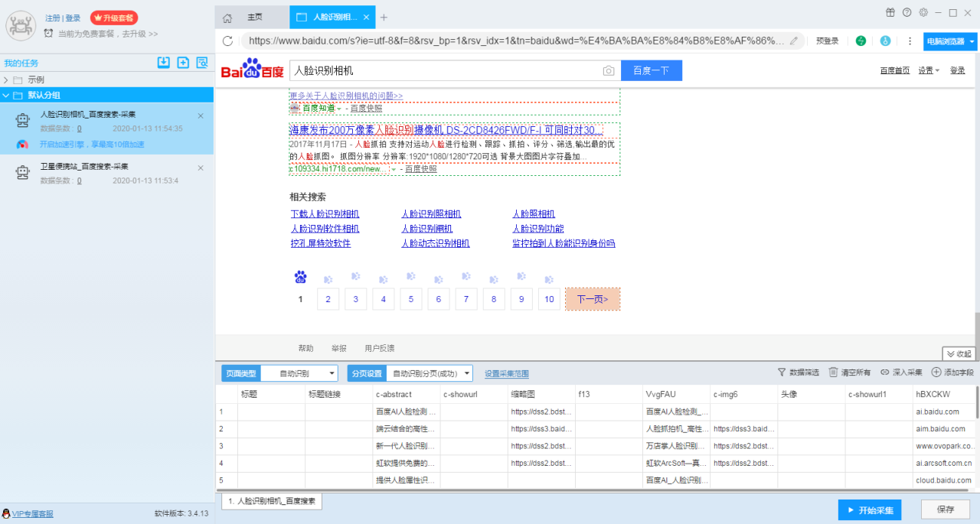Click 预登录 toolbar item
Viewport: 980px width, 524px height.
point(828,41)
